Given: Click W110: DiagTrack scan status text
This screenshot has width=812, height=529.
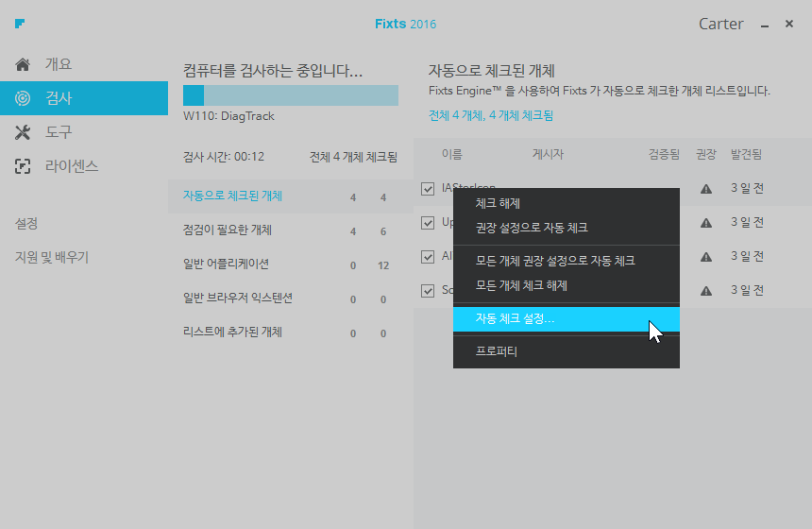Looking at the screenshot, I should [x=228, y=116].
